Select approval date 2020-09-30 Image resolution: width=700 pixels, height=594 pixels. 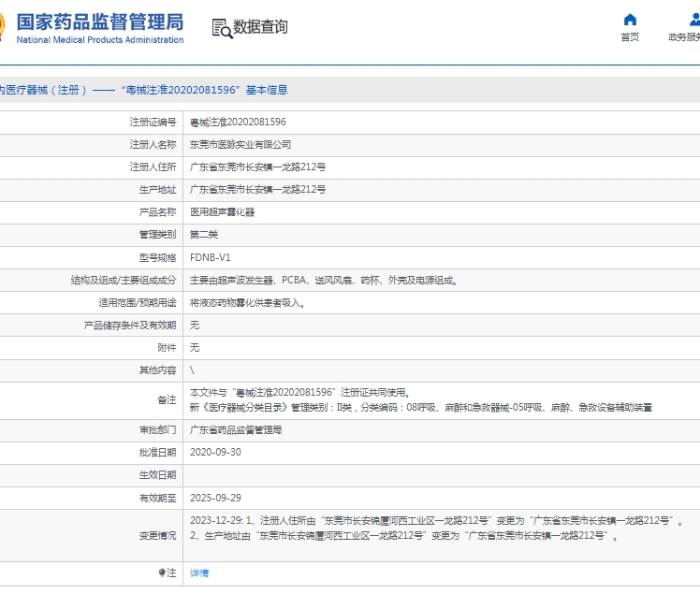(x=215, y=453)
